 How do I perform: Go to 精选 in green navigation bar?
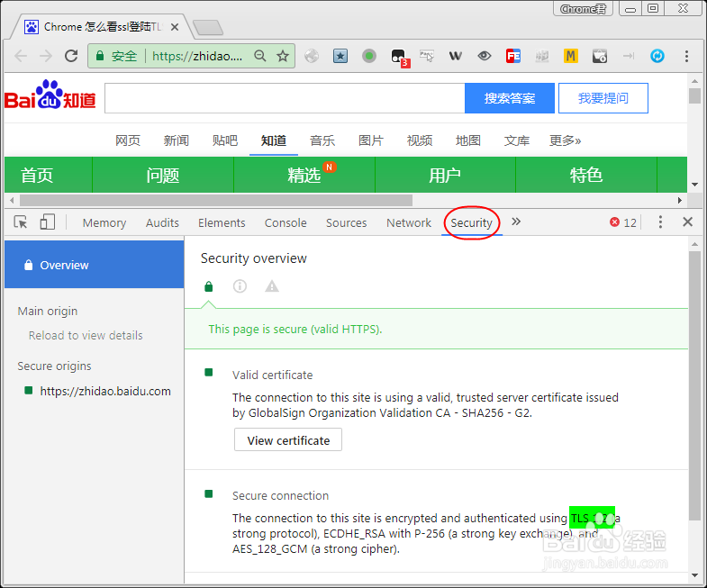[x=304, y=175]
